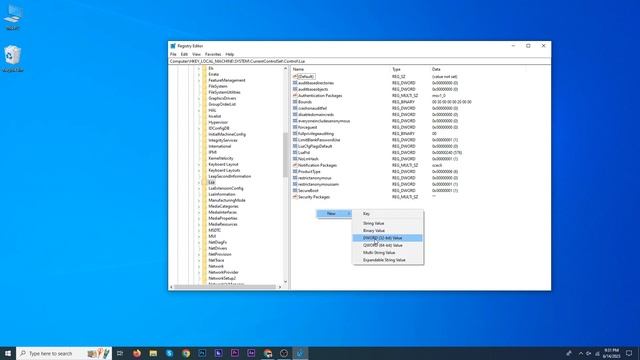Click icon of Bounds binary value
Image resolution: width=640 pixels, height=360 pixels.
tap(295, 102)
